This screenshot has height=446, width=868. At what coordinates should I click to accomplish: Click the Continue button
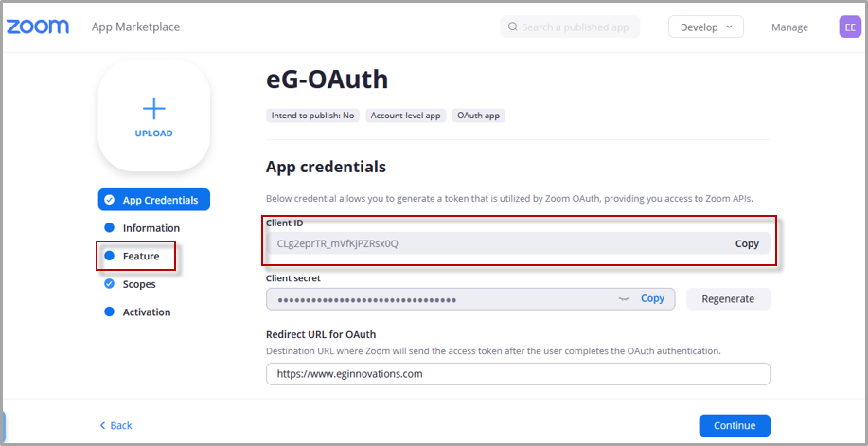(734, 425)
